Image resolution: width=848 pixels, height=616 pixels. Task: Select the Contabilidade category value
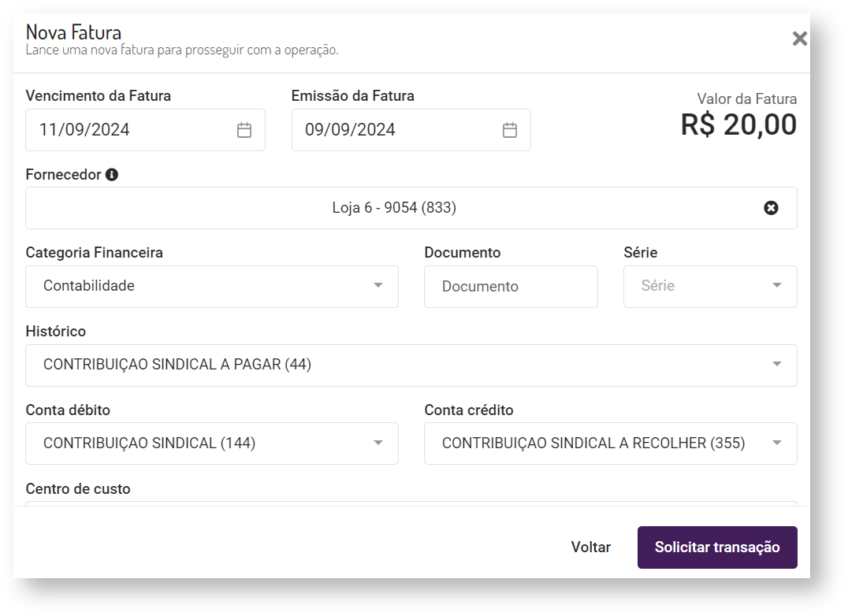89,286
